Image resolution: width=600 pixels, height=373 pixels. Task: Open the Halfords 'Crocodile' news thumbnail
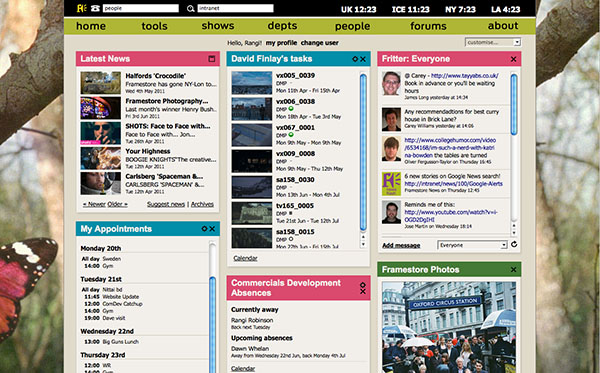(x=101, y=83)
